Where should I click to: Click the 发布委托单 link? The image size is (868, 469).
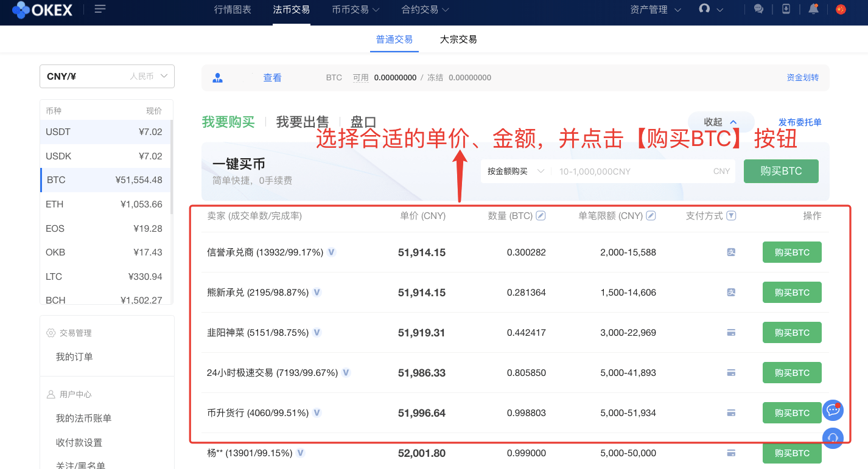pos(800,122)
